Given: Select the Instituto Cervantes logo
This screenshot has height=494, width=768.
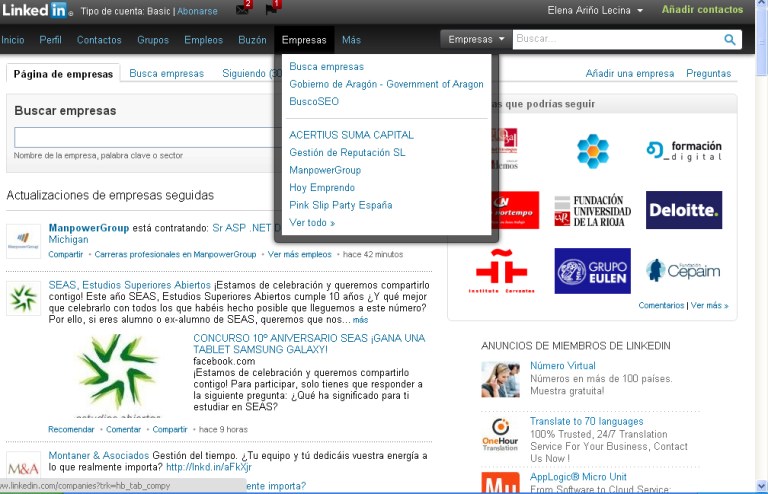Looking at the screenshot, I should click(x=502, y=271).
